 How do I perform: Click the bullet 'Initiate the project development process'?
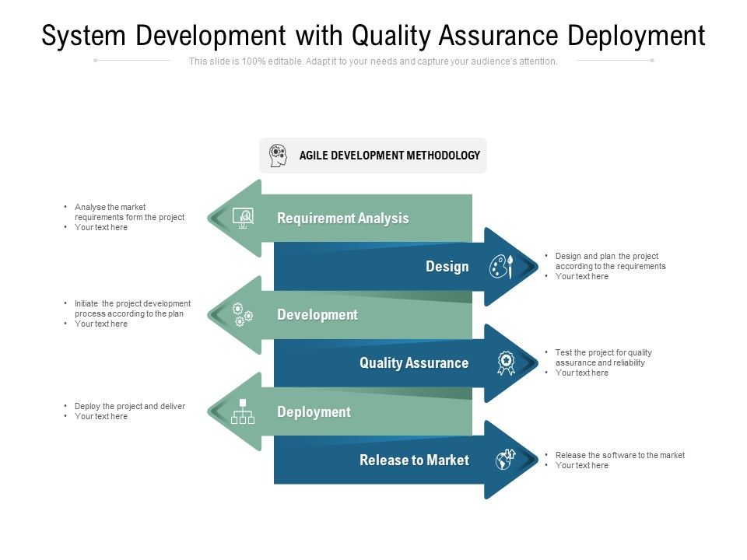click(132, 309)
